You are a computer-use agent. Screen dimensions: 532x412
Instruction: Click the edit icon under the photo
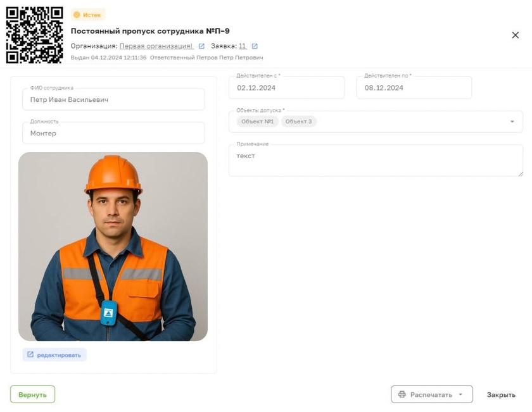click(x=30, y=355)
